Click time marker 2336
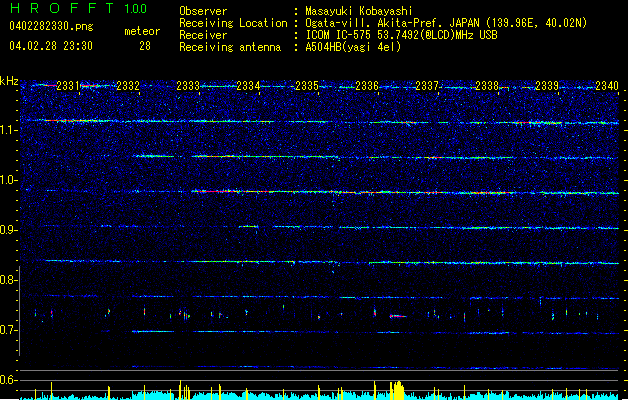The image size is (629, 400). [367, 85]
